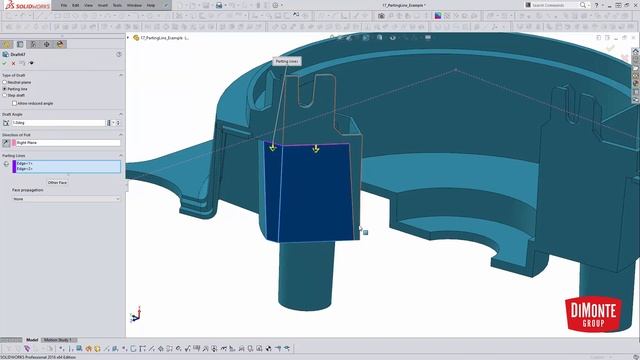640x360 pixels.
Task: Toggle Detailed Preview in Draft PropertyManager
Action: pos(22,63)
